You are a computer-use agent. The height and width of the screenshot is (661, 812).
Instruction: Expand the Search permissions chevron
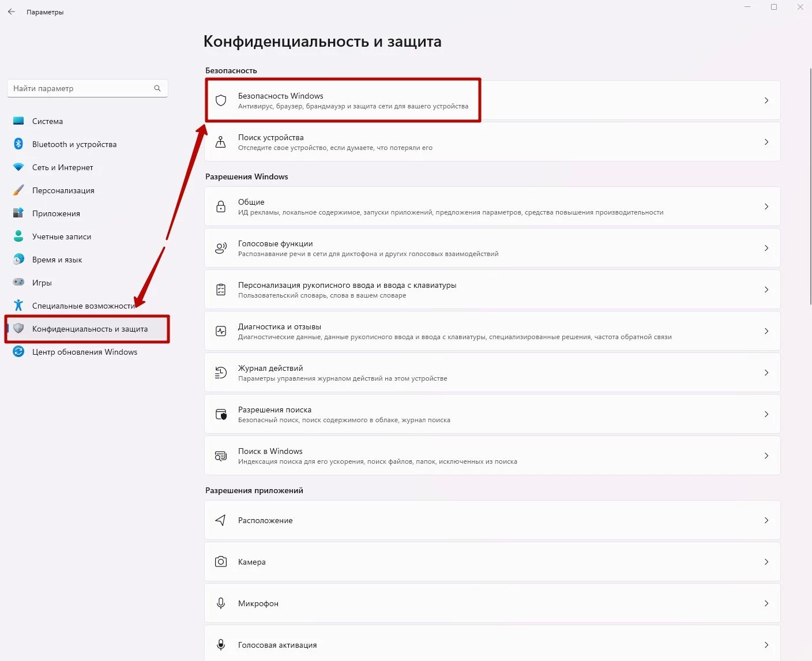point(766,414)
